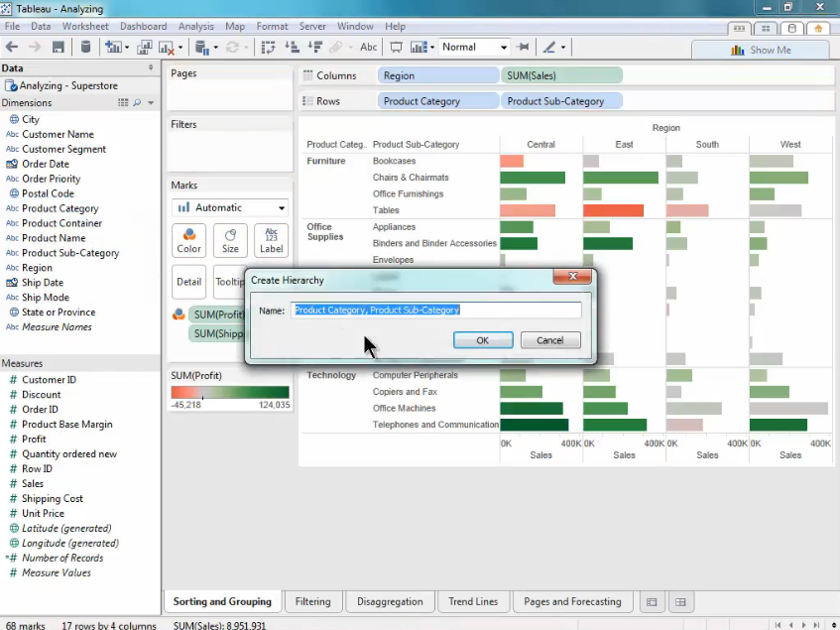Click the SUM(Profit) color legend gradient
Image resolution: width=840 pixels, height=630 pixels.
click(230, 393)
